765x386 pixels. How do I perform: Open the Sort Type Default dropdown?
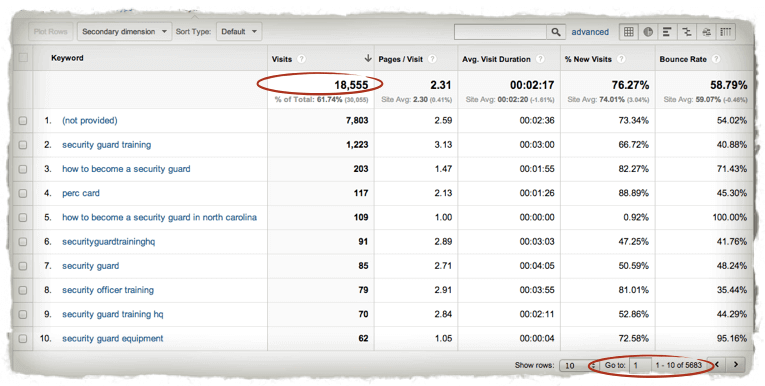(239, 32)
